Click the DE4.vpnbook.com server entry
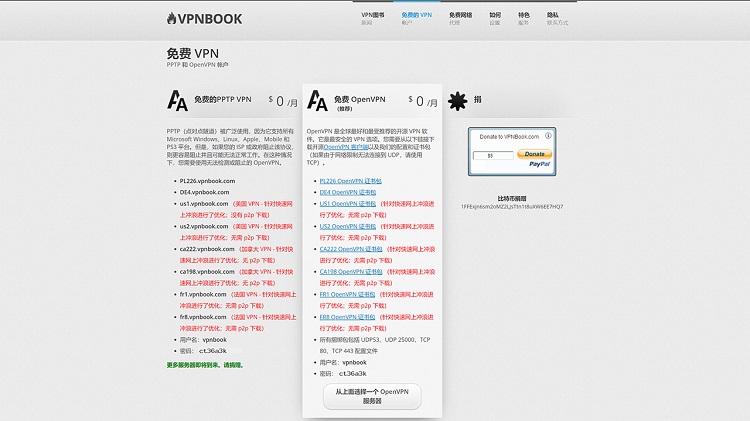750x421 pixels. pos(204,192)
